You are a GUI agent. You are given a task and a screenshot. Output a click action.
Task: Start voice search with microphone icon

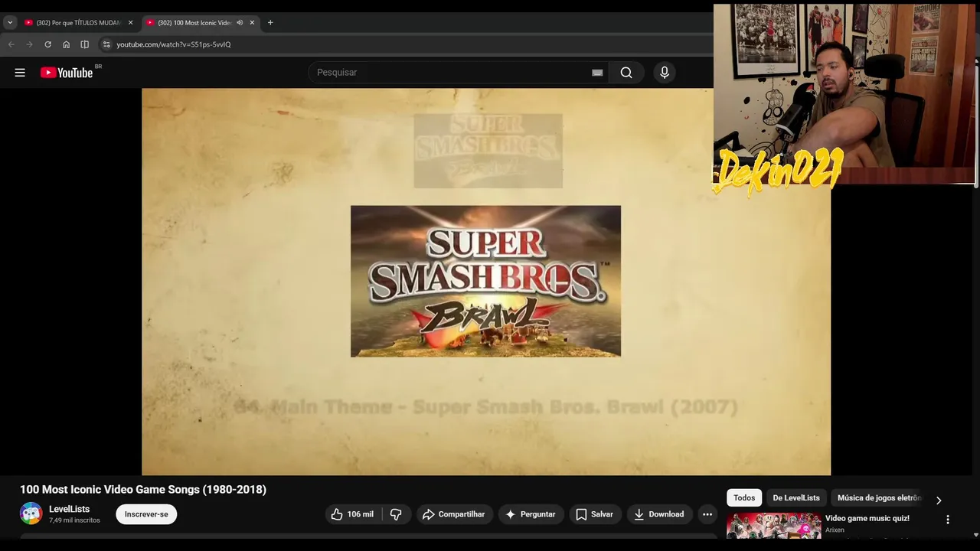[x=665, y=73]
